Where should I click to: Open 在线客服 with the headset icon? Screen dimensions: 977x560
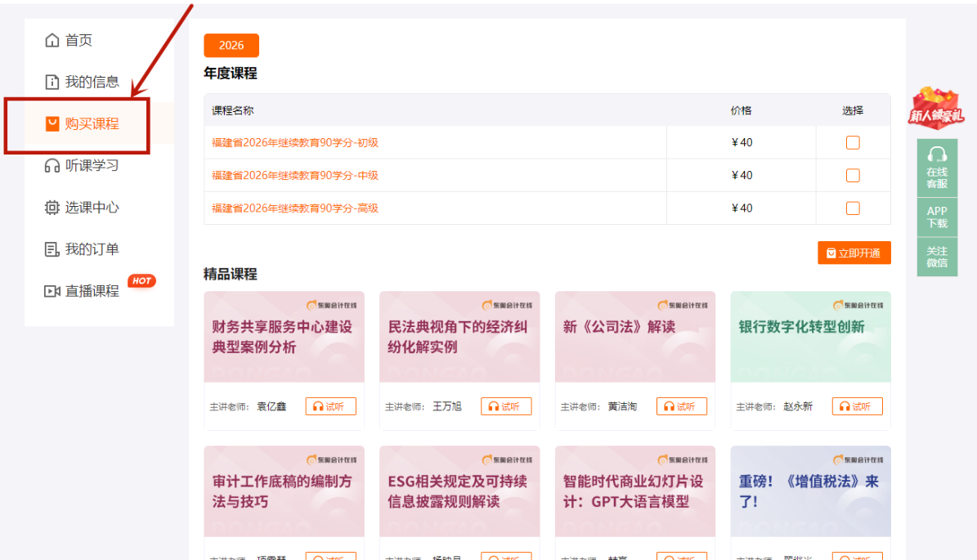[x=937, y=168]
